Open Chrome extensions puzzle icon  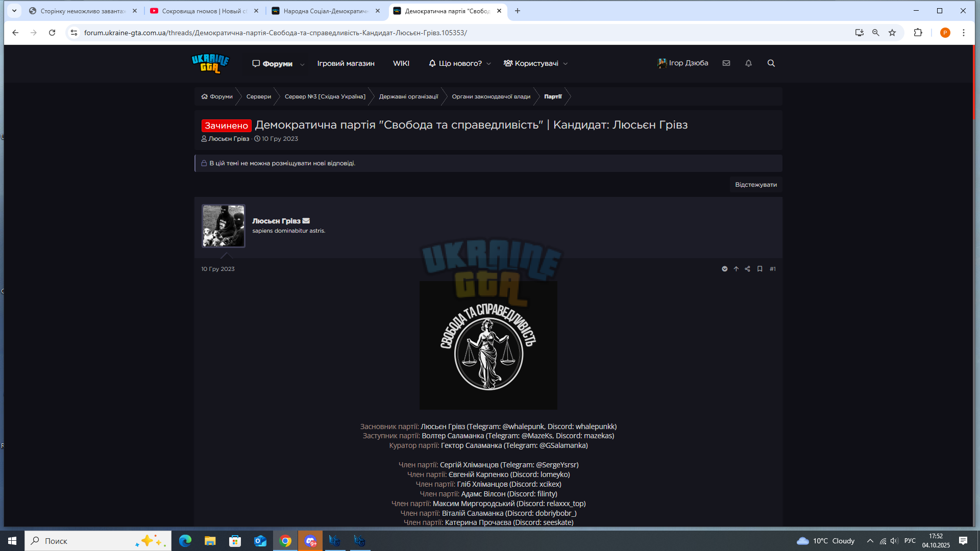coord(918,33)
